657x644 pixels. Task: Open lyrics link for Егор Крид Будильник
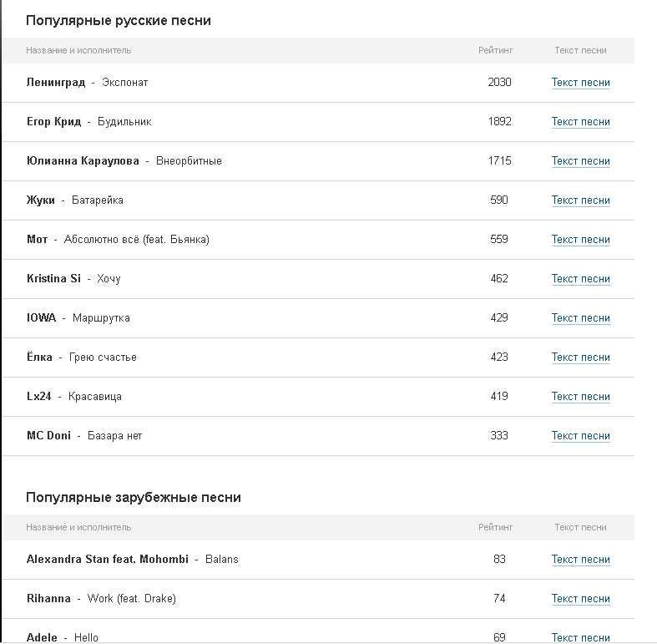coord(580,122)
